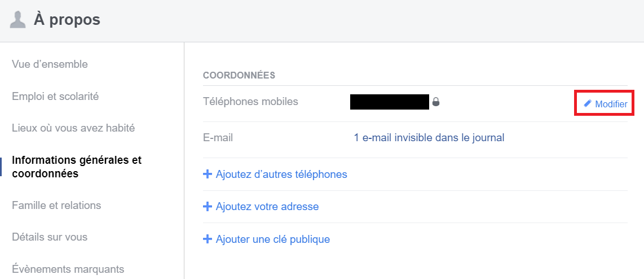Click Ajoutez d'autres téléphones link
The image size is (644, 279).
click(281, 175)
